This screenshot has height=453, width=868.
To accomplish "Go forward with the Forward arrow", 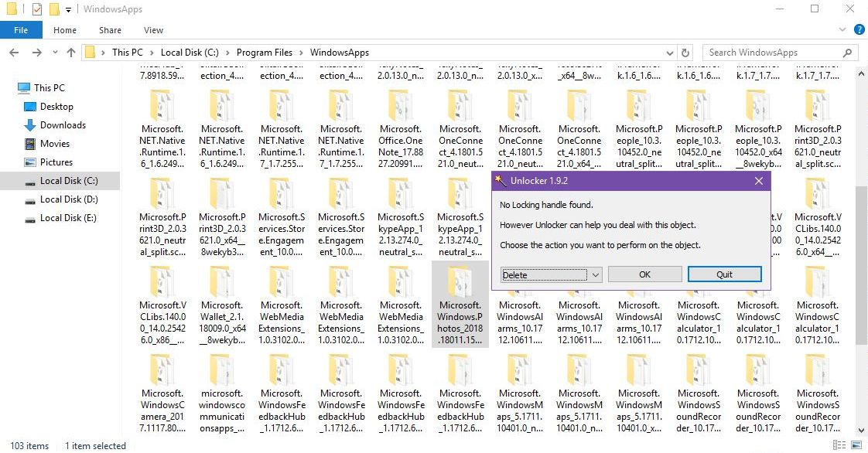I will (36, 53).
